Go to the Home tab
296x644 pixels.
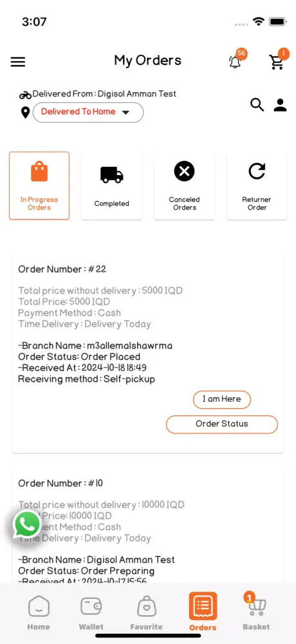coord(39,613)
